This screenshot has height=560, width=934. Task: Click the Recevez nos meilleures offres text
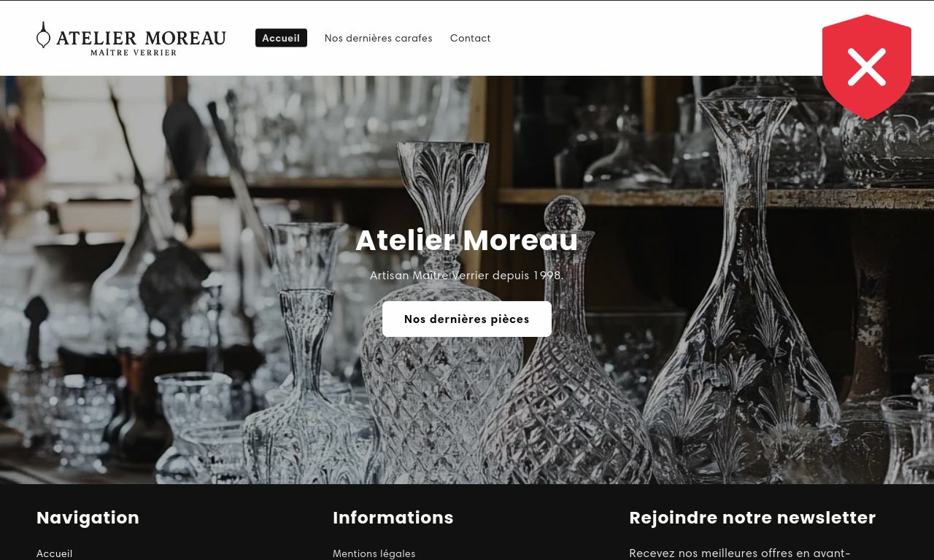[x=740, y=553]
